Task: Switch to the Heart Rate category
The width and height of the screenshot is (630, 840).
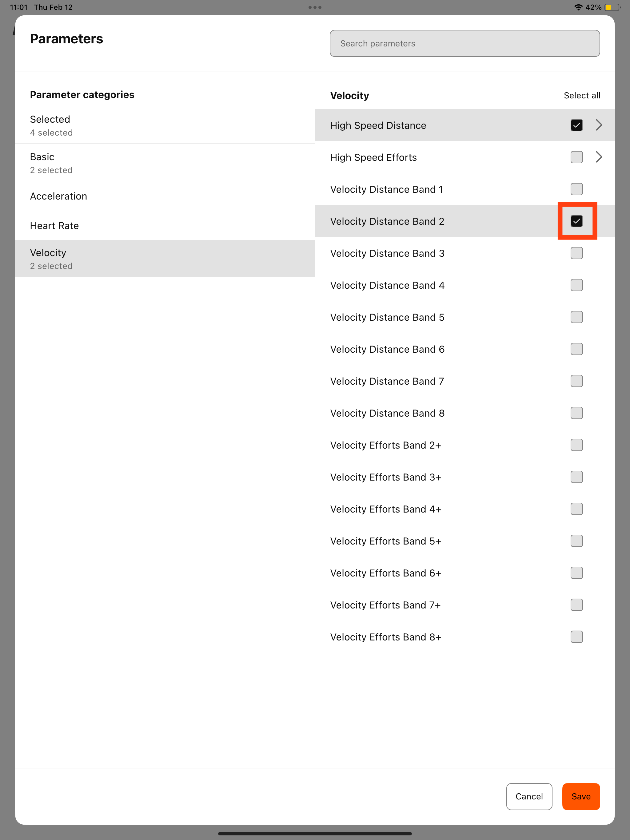Action: tap(54, 225)
